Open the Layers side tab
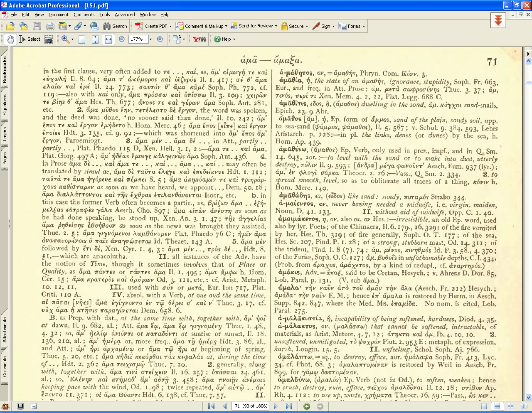Image resolution: width=532 pixels, height=413 pixels. pos(5,134)
